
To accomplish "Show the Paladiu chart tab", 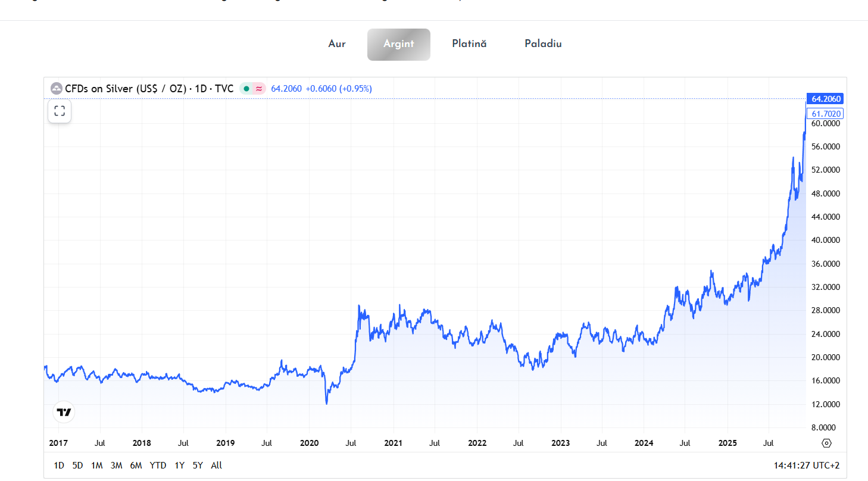I will pos(543,44).
